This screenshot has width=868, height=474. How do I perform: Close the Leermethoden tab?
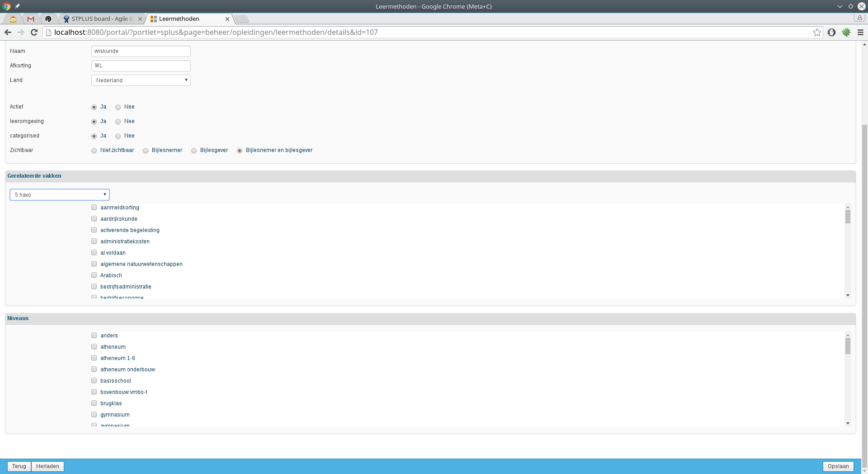click(227, 19)
